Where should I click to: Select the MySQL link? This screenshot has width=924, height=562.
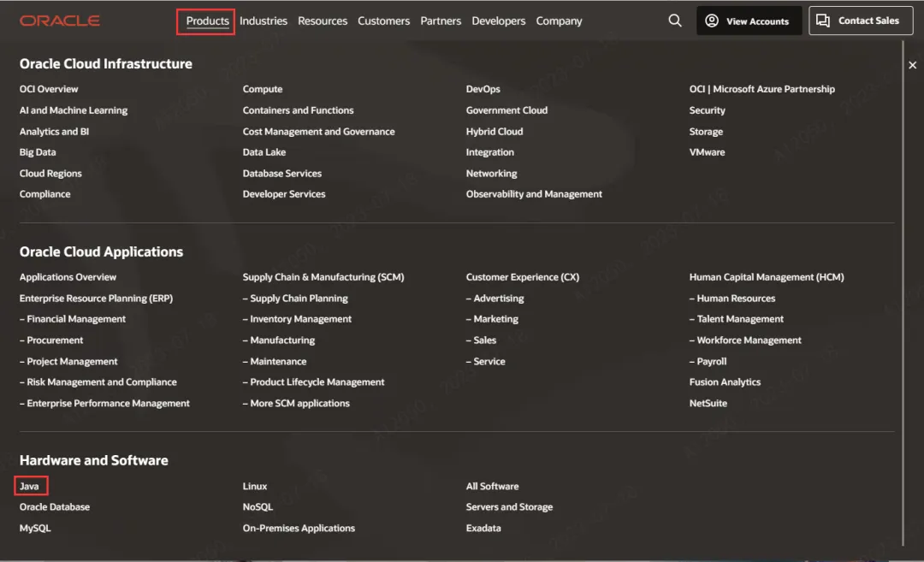click(35, 528)
